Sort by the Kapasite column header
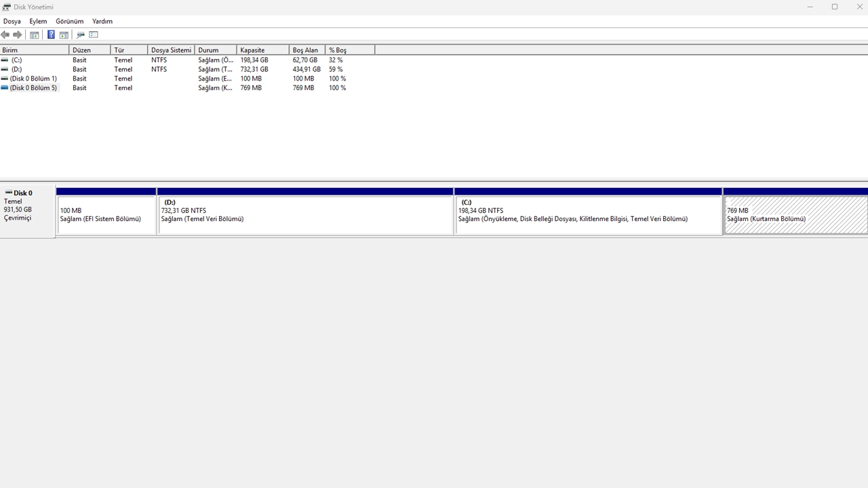The width and height of the screenshot is (868, 488). coord(262,50)
